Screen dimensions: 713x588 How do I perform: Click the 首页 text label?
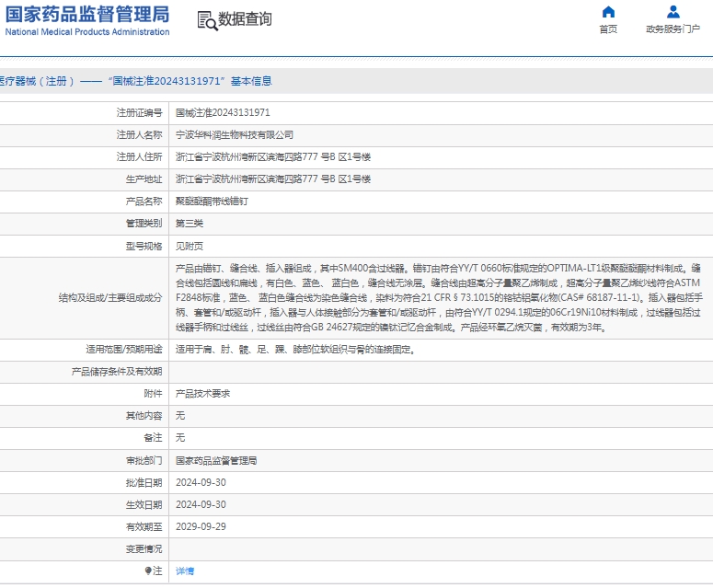pos(608,29)
